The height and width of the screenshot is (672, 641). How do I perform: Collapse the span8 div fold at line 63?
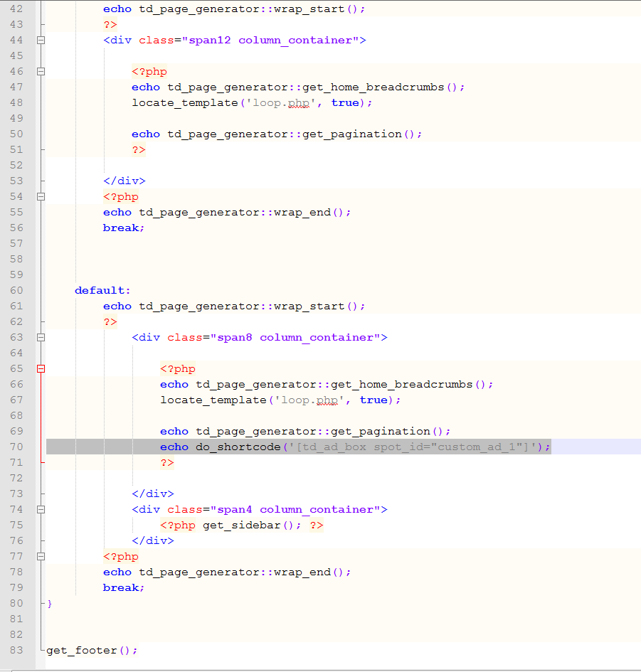[x=41, y=338]
